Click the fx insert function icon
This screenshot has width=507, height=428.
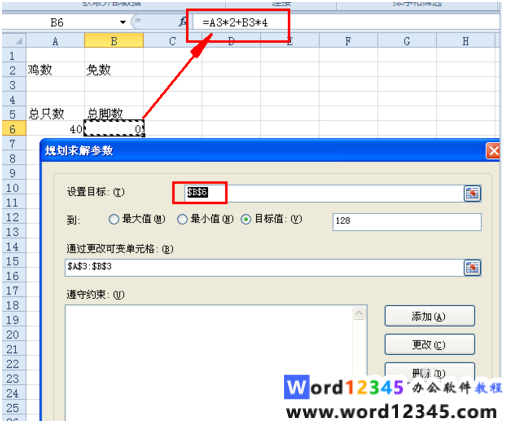183,22
